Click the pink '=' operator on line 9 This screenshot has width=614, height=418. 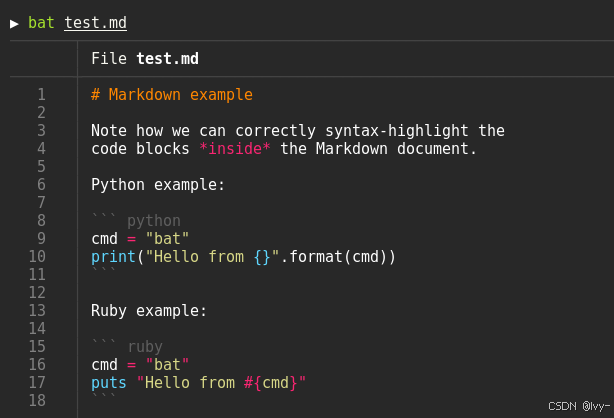tap(132, 239)
